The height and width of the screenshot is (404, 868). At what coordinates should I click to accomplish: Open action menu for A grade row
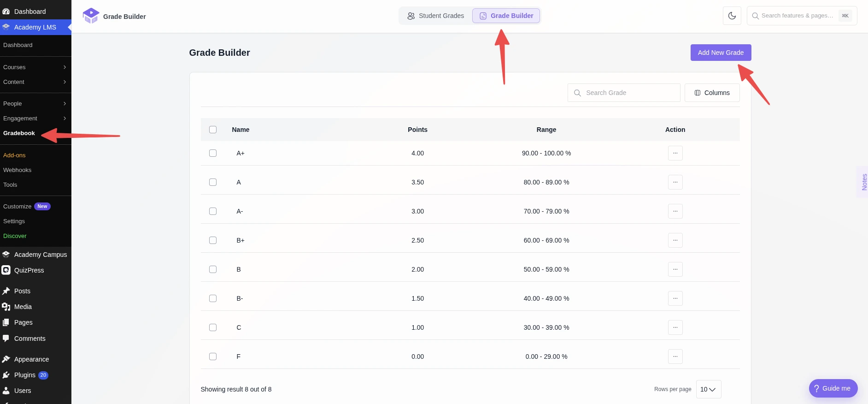pos(675,182)
